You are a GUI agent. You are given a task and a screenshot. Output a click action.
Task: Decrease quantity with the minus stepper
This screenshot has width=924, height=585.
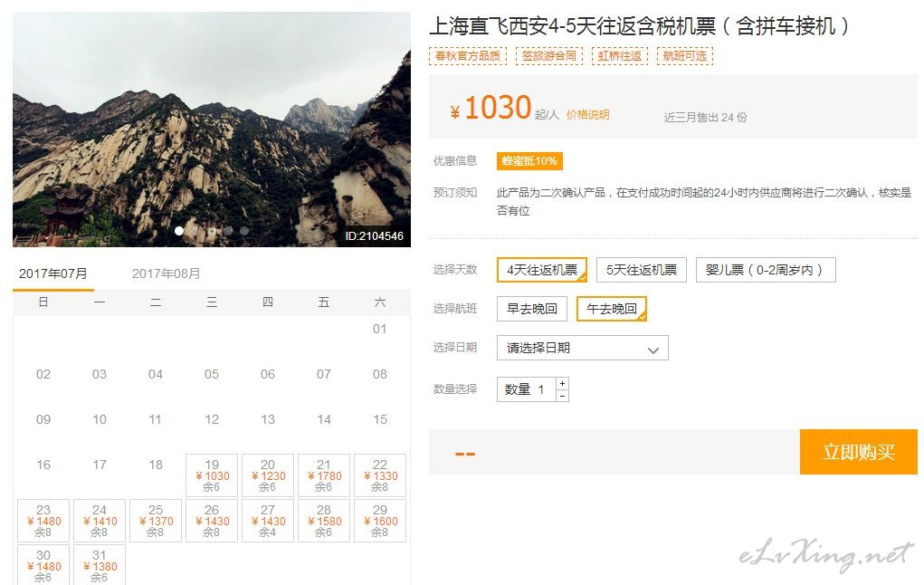coord(563,396)
